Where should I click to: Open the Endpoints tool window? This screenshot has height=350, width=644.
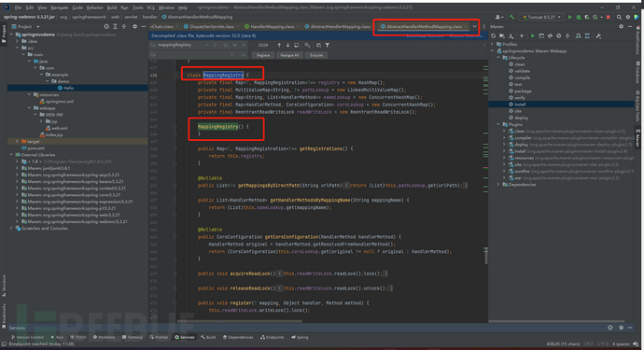[x=272, y=337]
